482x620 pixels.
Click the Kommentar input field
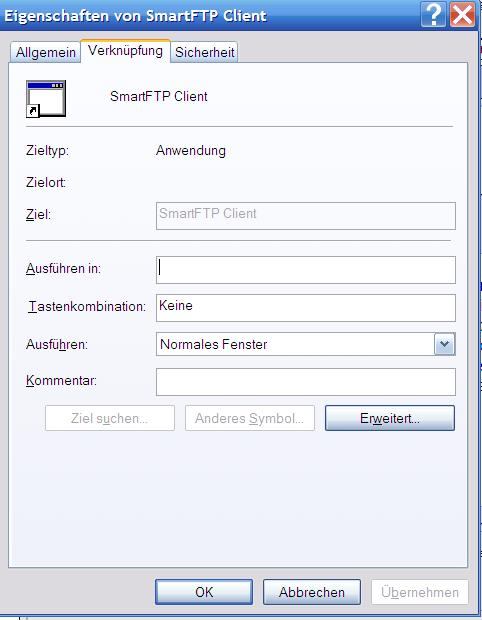pyautogui.click(x=306, y=382)
